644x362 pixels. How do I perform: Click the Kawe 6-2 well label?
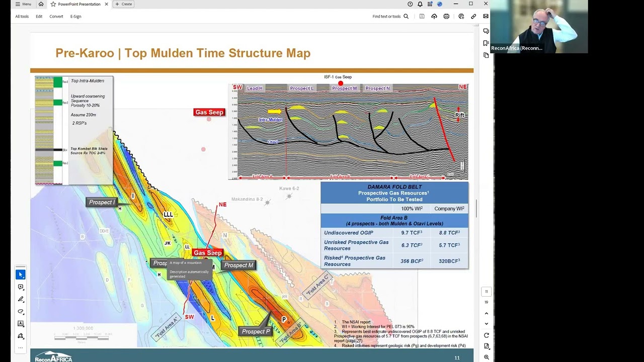pos(289,189)
